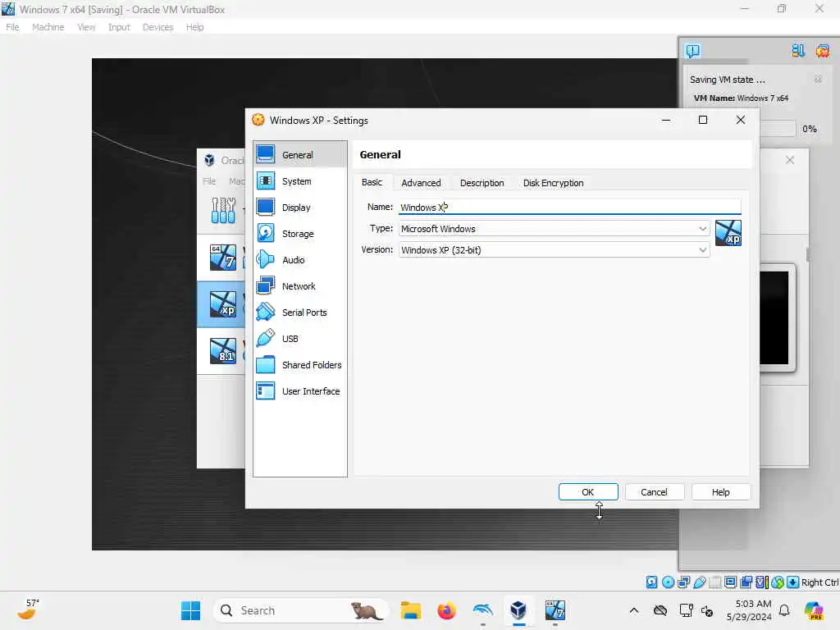This screenshot has height=630, width=840.
Task: Select Windows 7 VM in Manager list
Action: coord(221,258)
